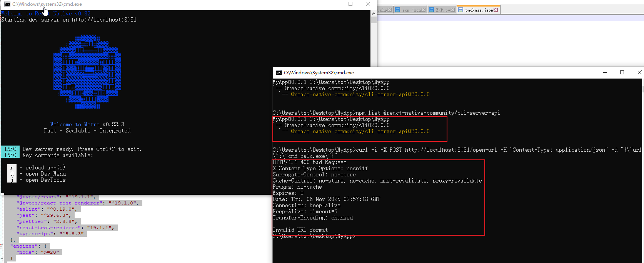Click the "Surrogate-Control: no-store" header

pos(314,174)
